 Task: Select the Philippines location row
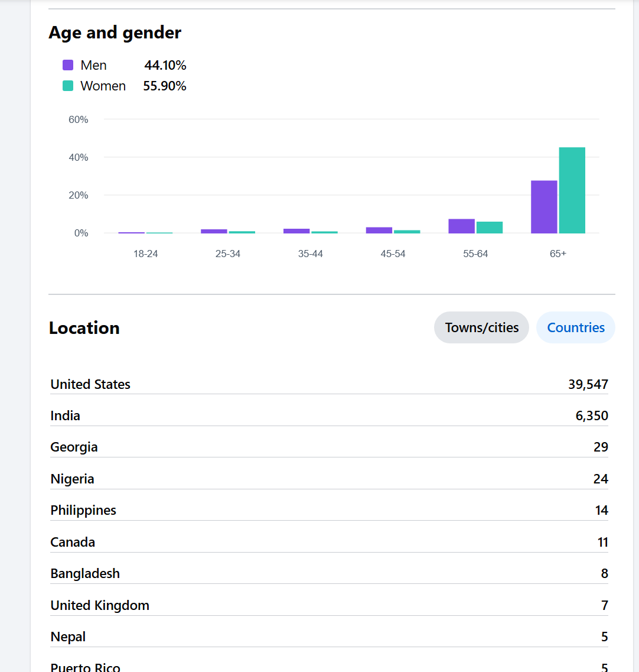point(328,510)
